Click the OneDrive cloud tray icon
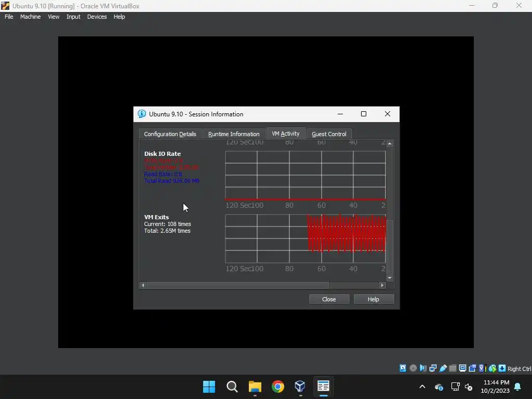This screenshot has height=399, width=532. tap(438, 387)
